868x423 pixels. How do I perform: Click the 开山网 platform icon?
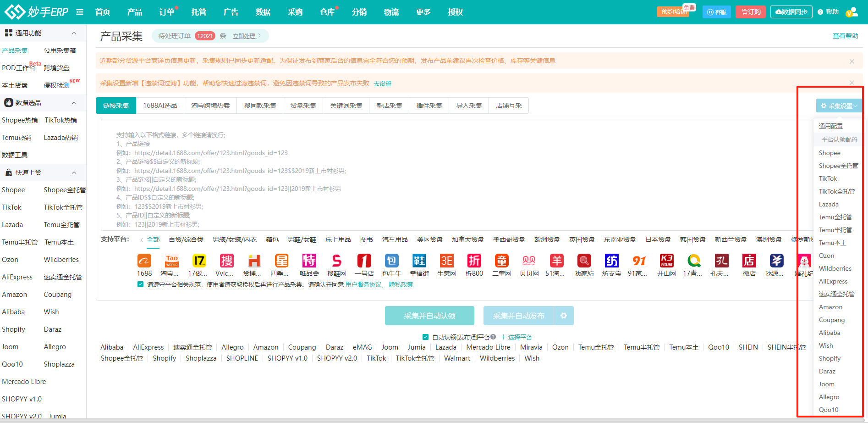coord(666,261)
